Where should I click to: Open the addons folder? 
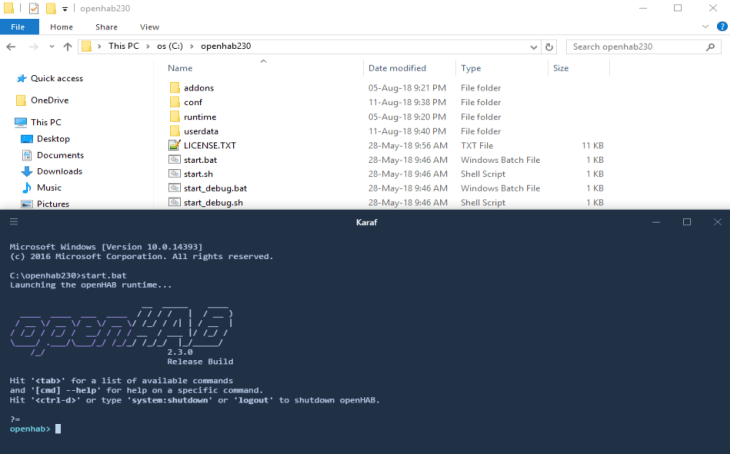(x=198, y=88)
